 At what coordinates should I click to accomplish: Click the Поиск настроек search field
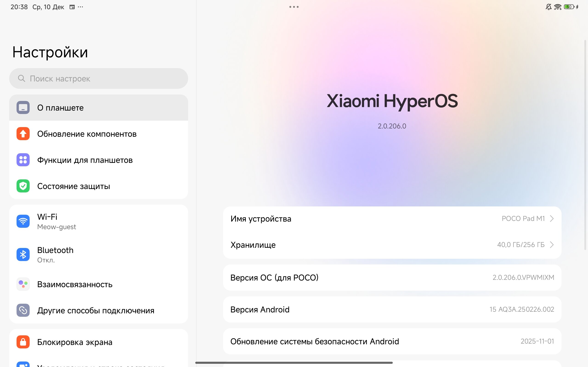click(x=98, y=78)
